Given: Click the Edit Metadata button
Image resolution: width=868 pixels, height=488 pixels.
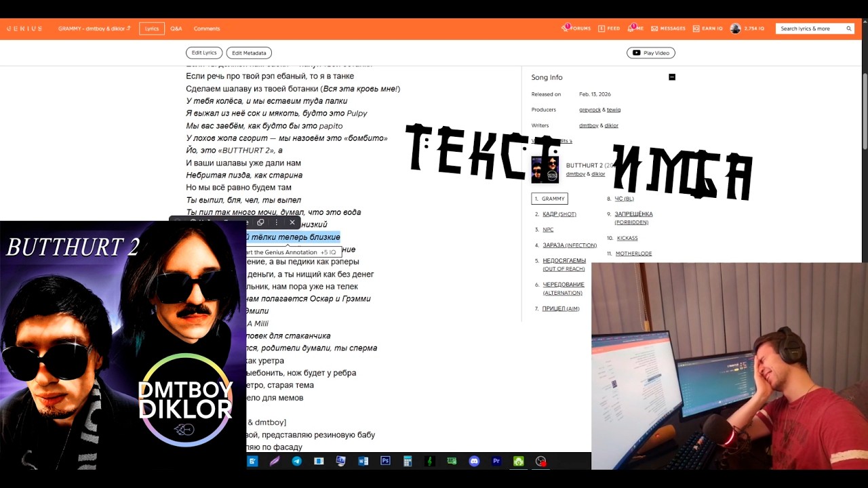Looking at the screenshot, I should tap(249, 53).
